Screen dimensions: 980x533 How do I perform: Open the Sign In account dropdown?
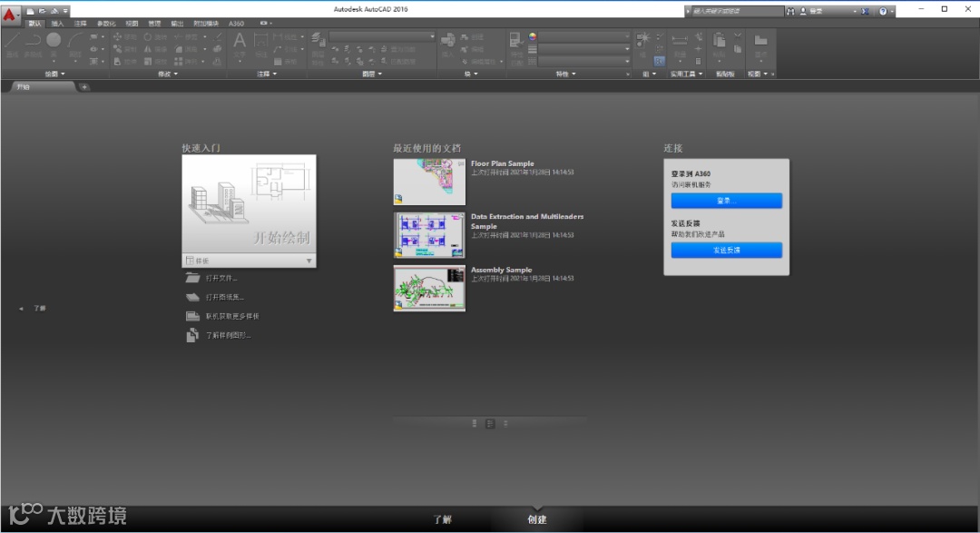[x=828, y=11]
